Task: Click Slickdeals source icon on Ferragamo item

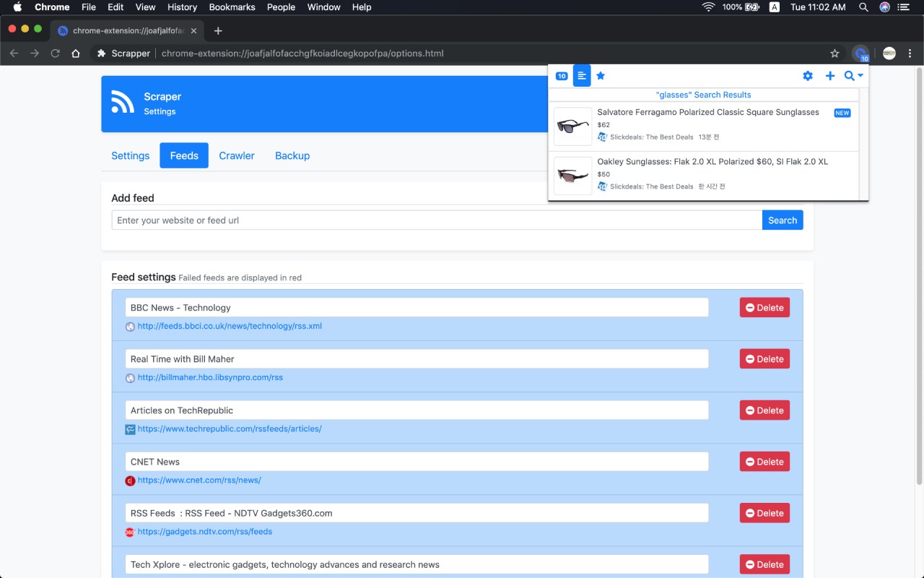Action: click(x=603, y=137)
